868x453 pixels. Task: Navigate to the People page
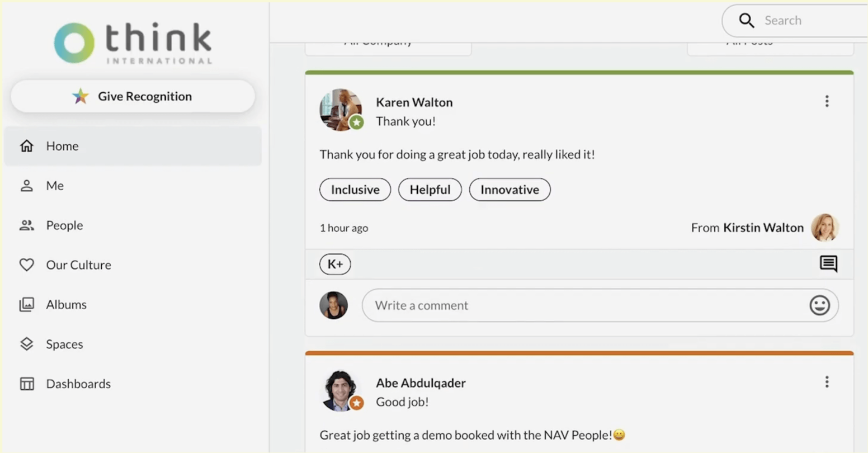(x=133, y=225)
